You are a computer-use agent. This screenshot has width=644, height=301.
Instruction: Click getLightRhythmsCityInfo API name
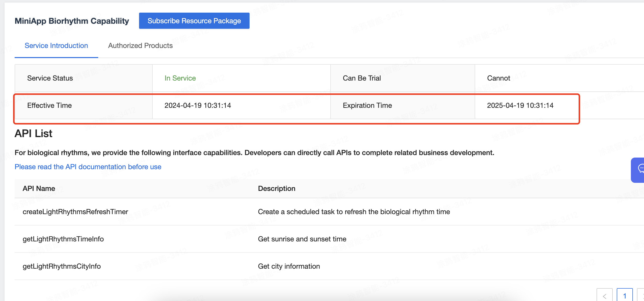pyautogui.click(x=62, y=266)
